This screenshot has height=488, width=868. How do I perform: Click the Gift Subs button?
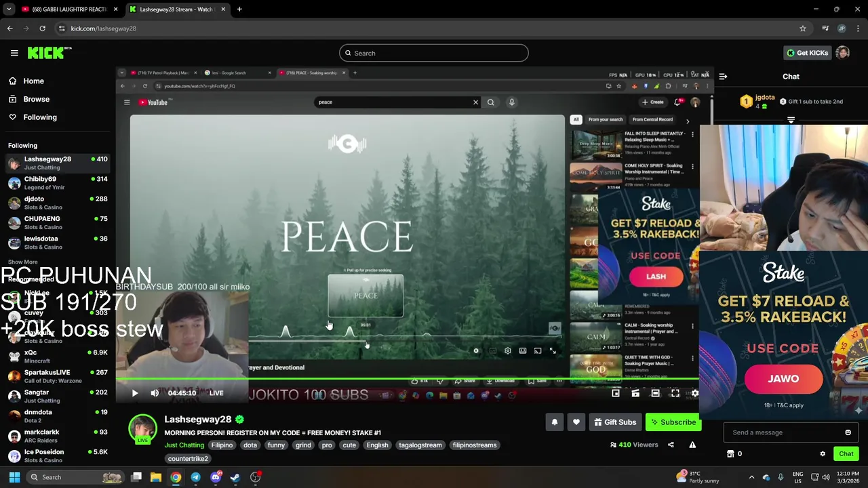615,422
